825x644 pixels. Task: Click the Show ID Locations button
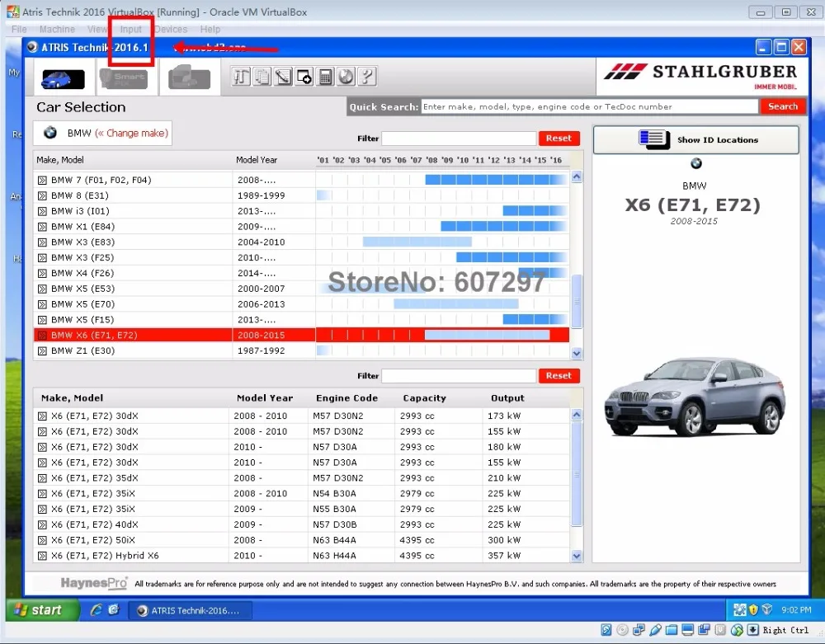coord(696,140)
